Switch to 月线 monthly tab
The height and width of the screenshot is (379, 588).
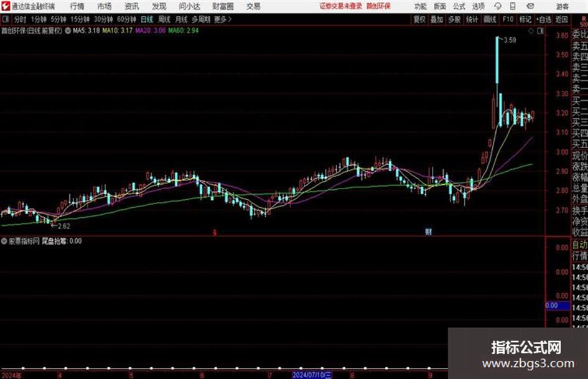(x=182, y=19)
